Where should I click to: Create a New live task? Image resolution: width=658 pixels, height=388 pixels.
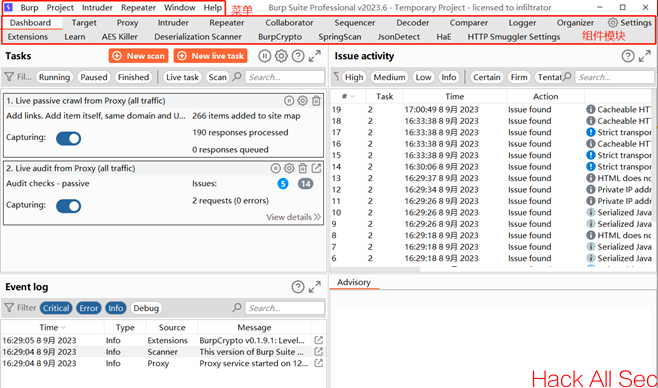tap(211, 56)
